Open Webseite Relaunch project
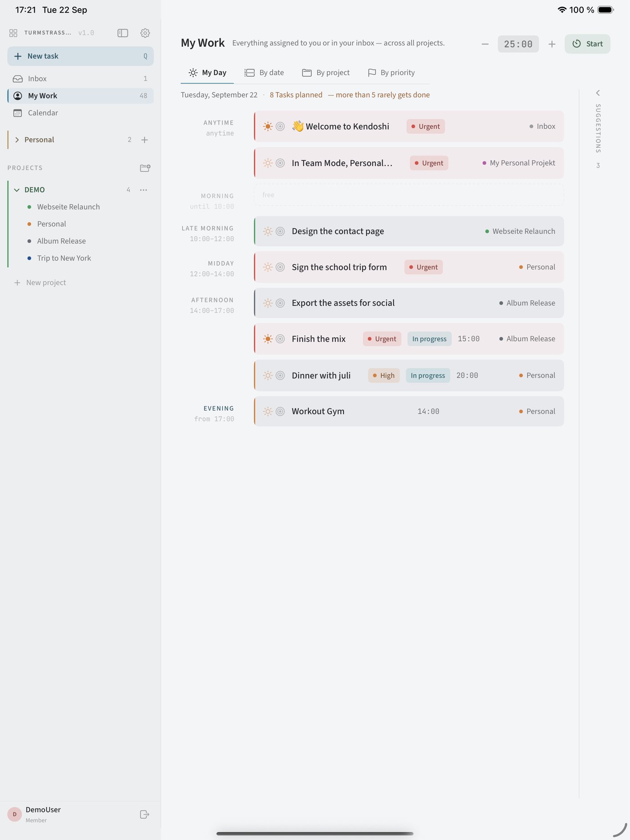This screenshot has height=840, width=630. tap(68, 207)
